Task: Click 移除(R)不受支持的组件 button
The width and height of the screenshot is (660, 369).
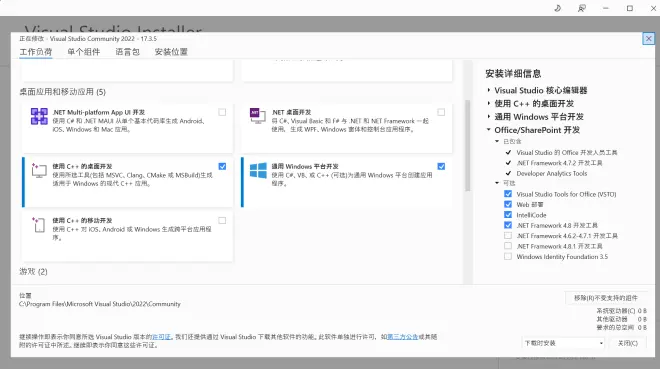Action: pos(606,298)
